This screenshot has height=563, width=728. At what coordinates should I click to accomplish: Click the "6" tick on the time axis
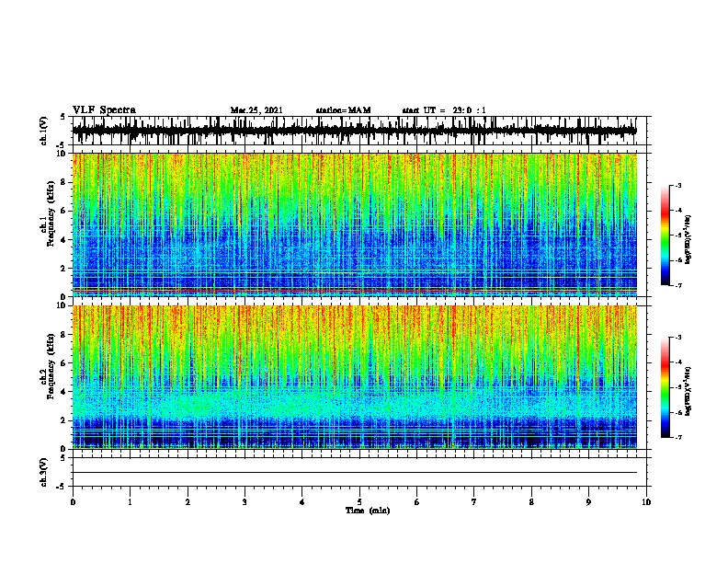pyautogui.click(x=417, y=502)
